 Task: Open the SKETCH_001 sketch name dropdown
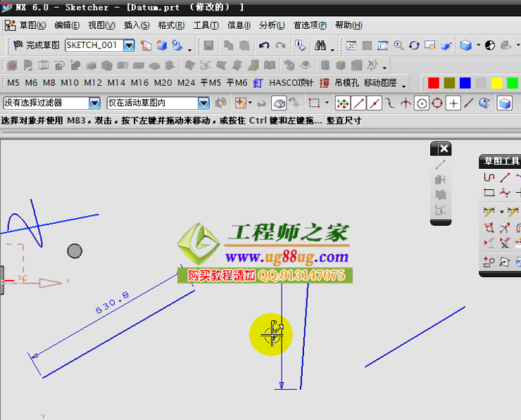coord(129,45)
